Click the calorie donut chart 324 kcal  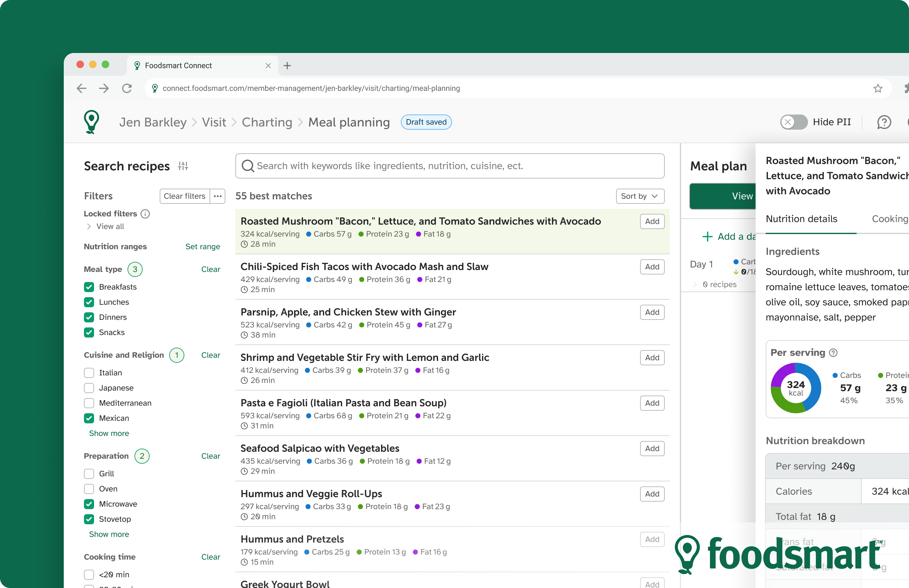click(796, 388)
